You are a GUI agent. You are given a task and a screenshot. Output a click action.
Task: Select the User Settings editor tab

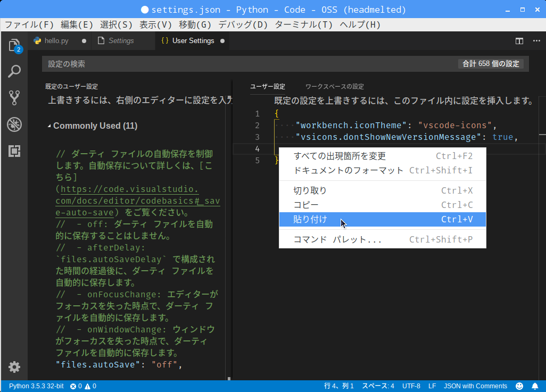point(193,41)
